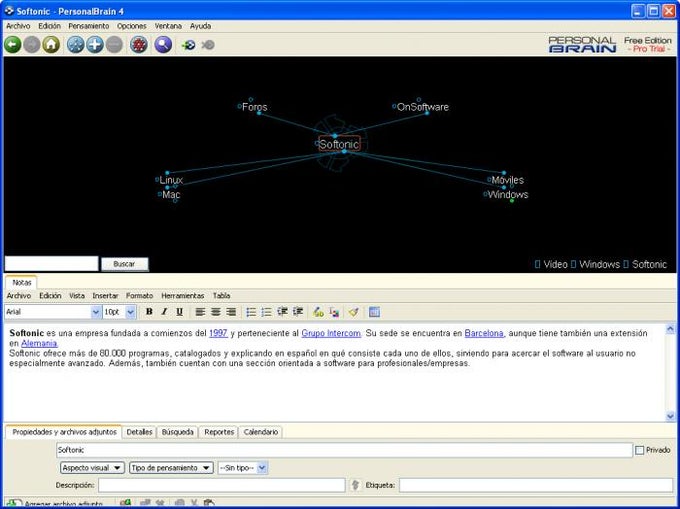Click the Etiqueta input field
The width and height of the screenshot is (680, 509).
click(536, 485)
